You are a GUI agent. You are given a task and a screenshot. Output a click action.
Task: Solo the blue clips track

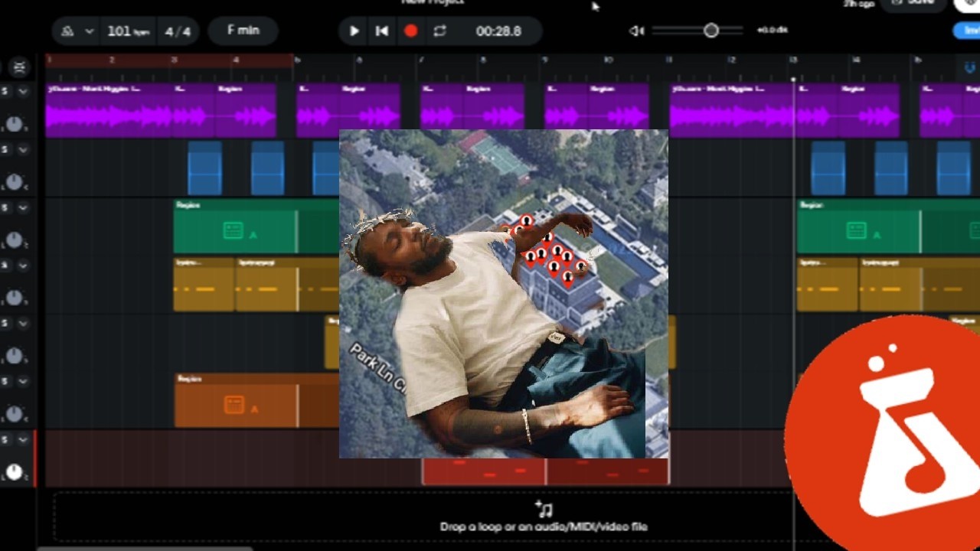5,149
